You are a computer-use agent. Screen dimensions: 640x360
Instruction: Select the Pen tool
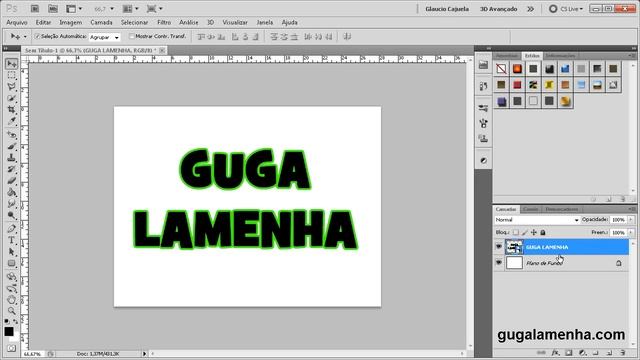(x=11, y=229)
